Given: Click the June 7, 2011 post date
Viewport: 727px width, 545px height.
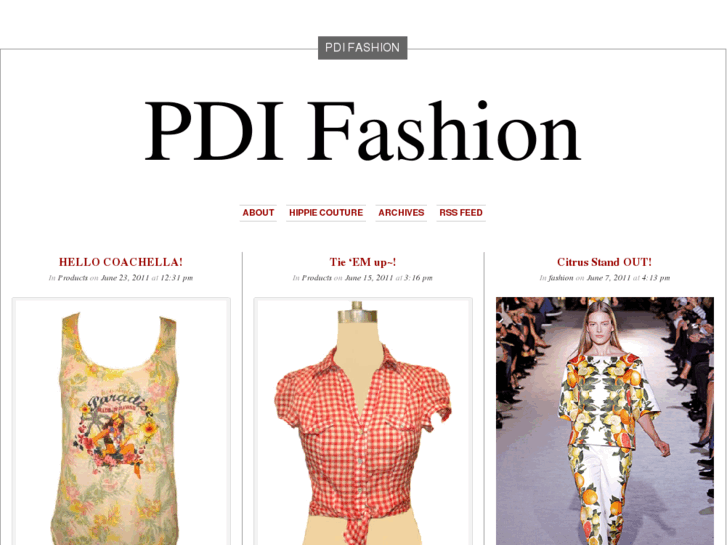Looking at the screenshot, I should click(x=609, y=278).
